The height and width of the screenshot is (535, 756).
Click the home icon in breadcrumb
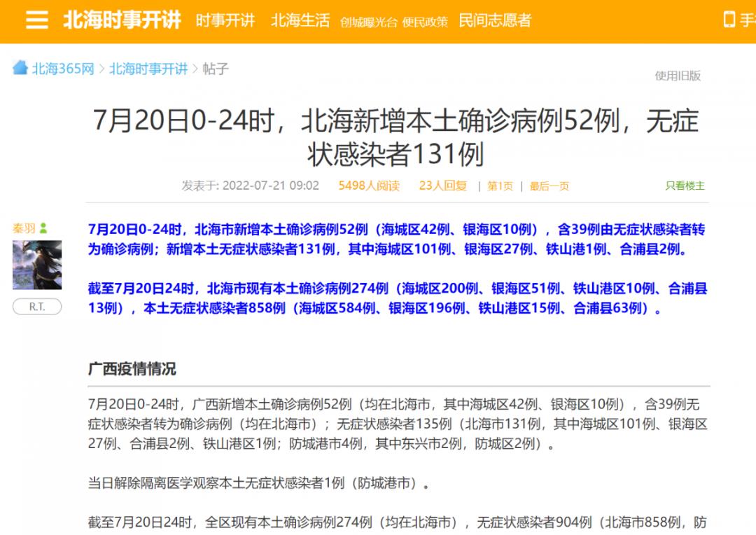[20, 68]
